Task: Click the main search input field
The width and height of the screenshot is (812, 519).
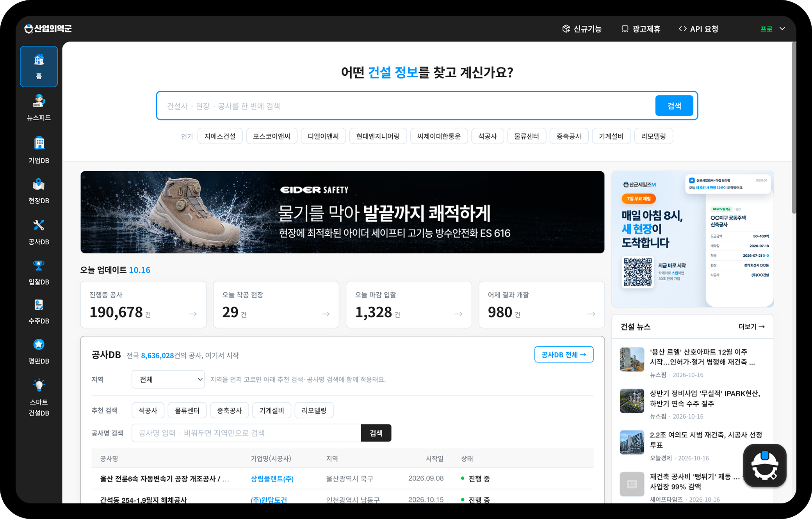Action: (406, 106)
